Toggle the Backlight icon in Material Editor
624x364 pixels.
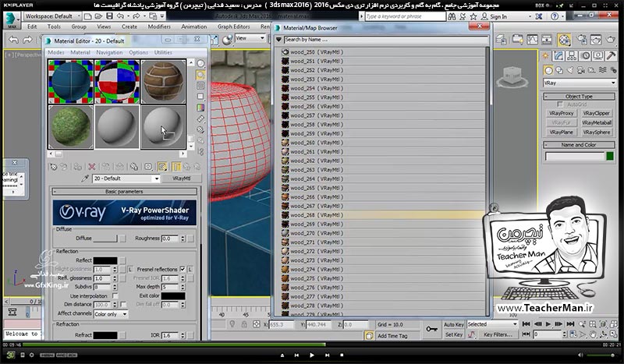tap(200, 75)
